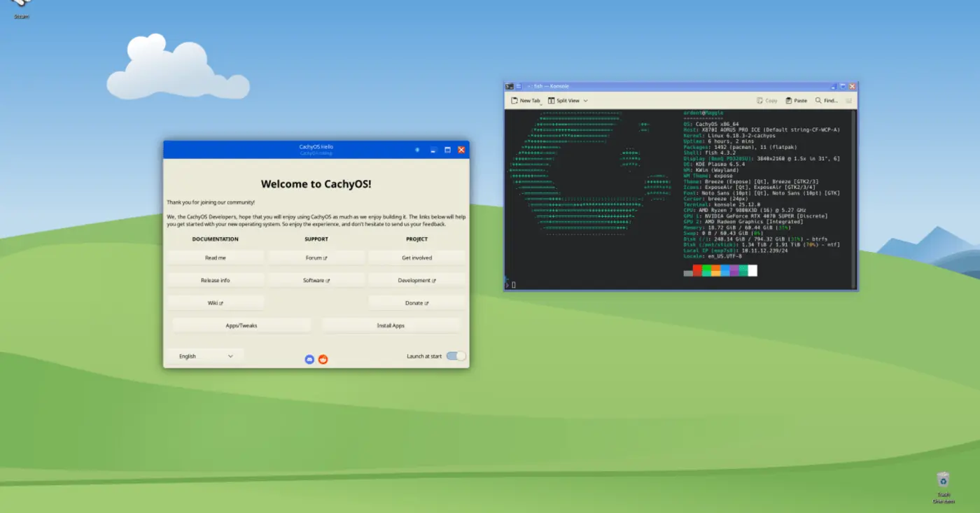The image size is (980, 513).
Task: Create a New Tab in Konsole
Action: point(524,100)
